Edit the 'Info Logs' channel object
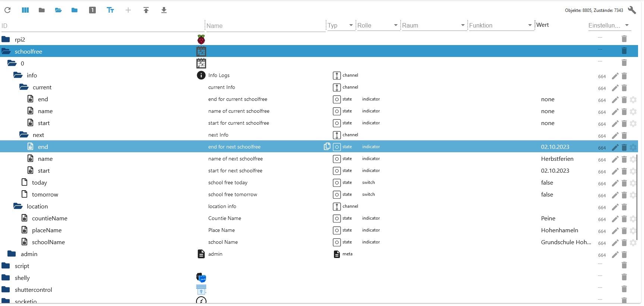Viewport: 644px width, 306px height. [x=615, y=76]
